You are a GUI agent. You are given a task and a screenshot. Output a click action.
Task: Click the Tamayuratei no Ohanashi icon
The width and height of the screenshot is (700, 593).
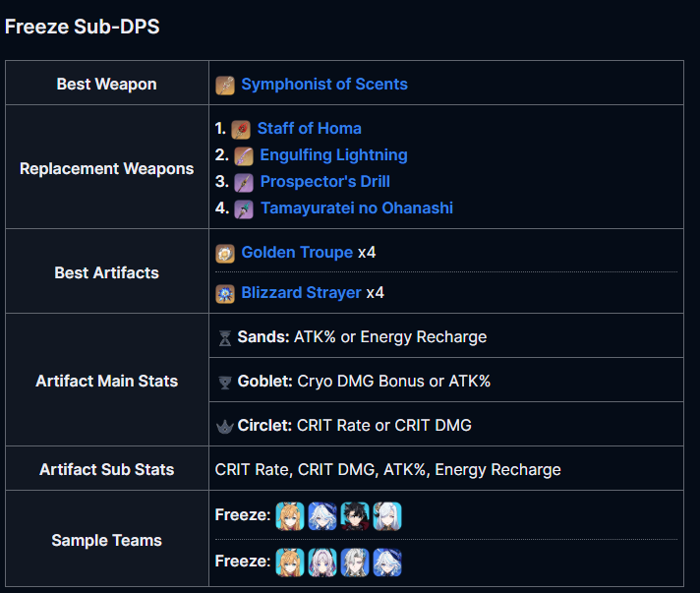click(x=243, y=209)
